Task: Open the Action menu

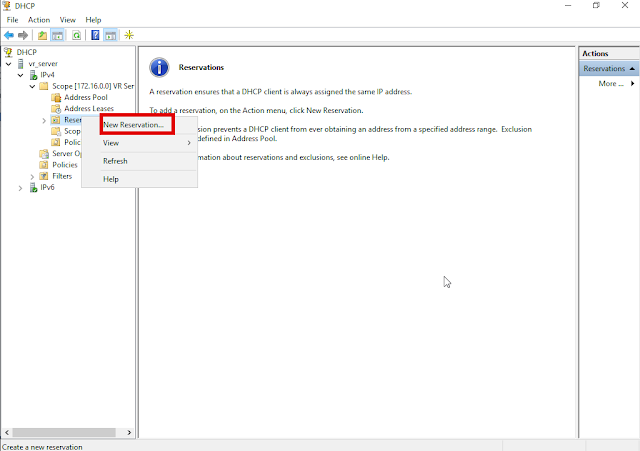Action: (39, 20)
